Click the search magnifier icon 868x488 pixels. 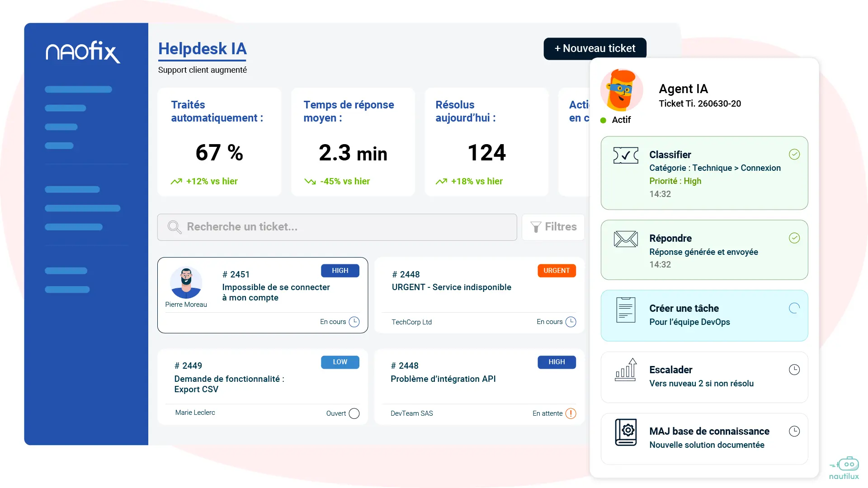pyautogui.click(x=174, y=227)
